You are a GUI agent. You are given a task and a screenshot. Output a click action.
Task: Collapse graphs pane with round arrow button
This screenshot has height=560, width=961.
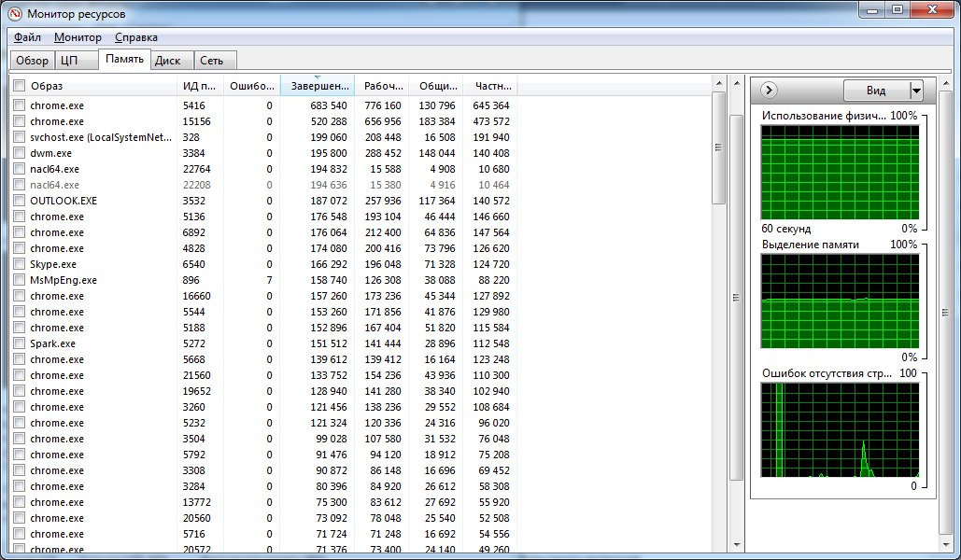[769, 90]
